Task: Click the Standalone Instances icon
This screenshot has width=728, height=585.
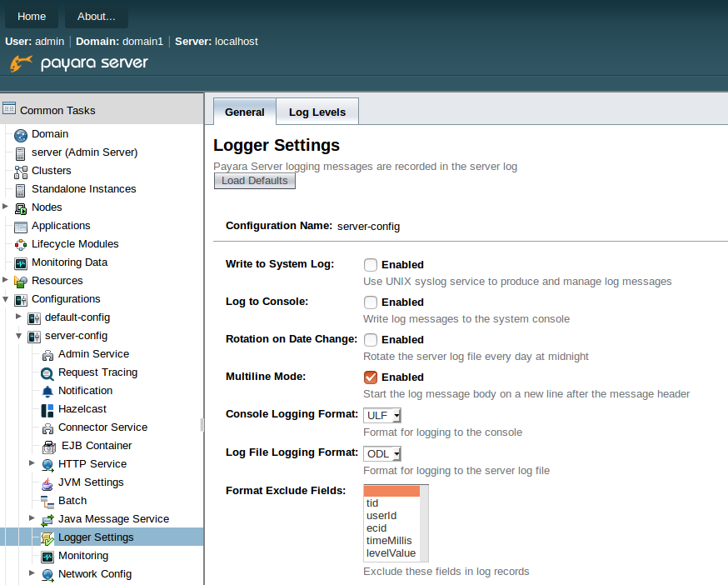Action: coord(21,190)
